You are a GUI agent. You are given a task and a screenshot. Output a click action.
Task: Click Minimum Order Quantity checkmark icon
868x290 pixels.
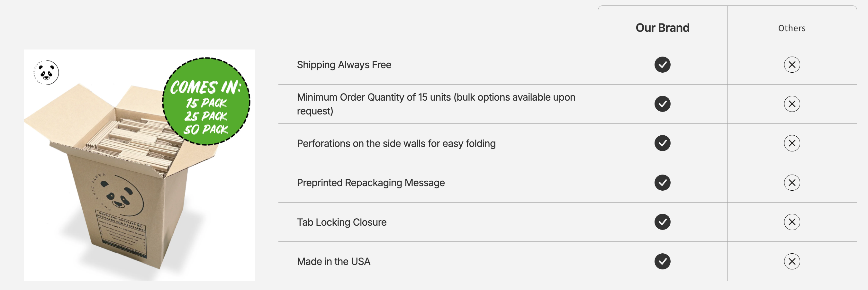click(662, 104)
